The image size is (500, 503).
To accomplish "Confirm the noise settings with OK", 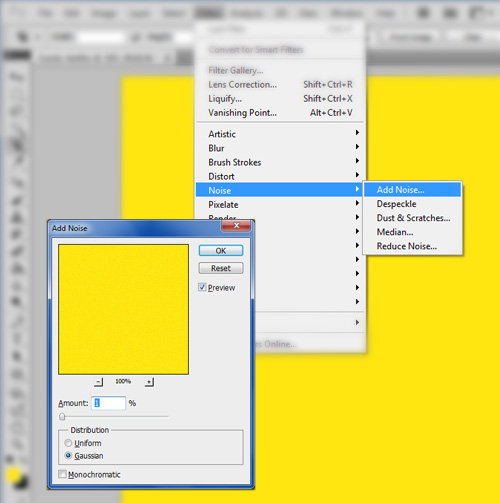I will pyautogui.click(x=221, y=251).
